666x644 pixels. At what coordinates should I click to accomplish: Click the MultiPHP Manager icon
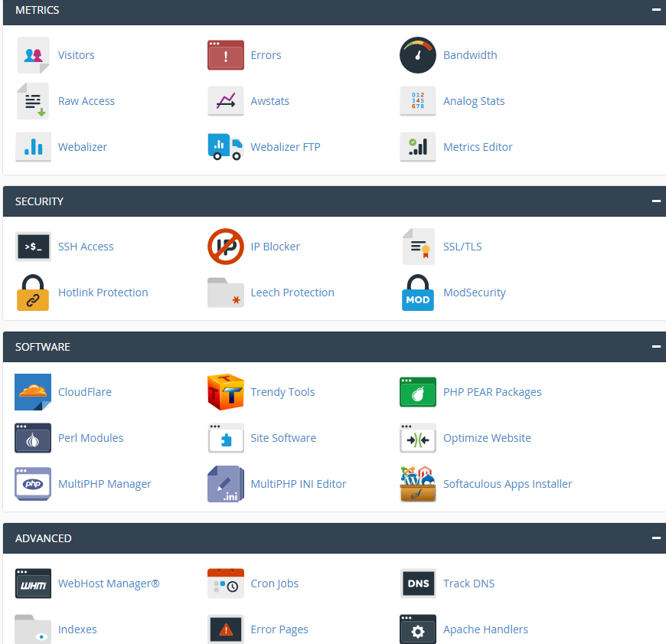tap(33, 483)
